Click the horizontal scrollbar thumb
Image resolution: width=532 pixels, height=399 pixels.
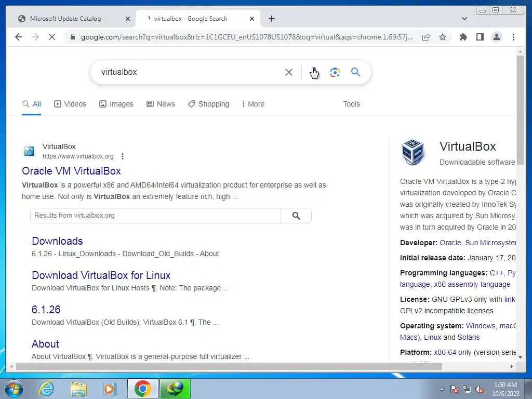229,366
